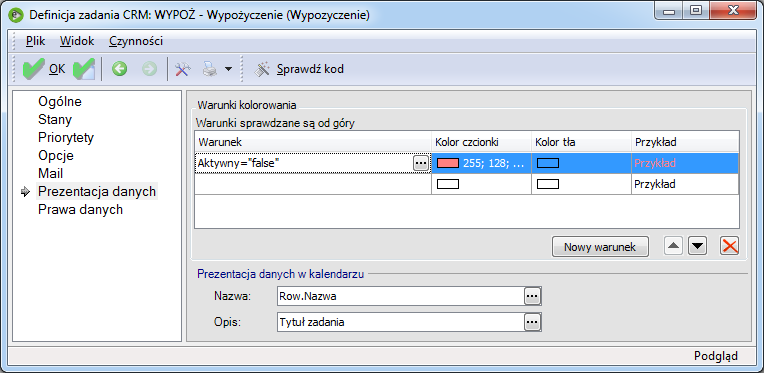The width and height of the screenshot is (764, 373).
Task: Click the save checkmark with document icon
Action: point(84,69)
